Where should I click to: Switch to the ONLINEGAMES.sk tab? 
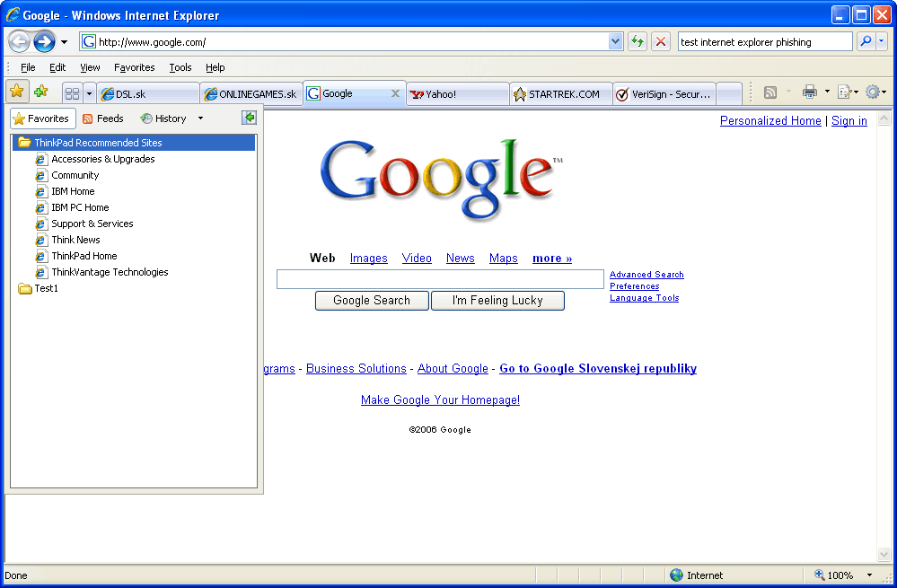click(x=251, y=93)
